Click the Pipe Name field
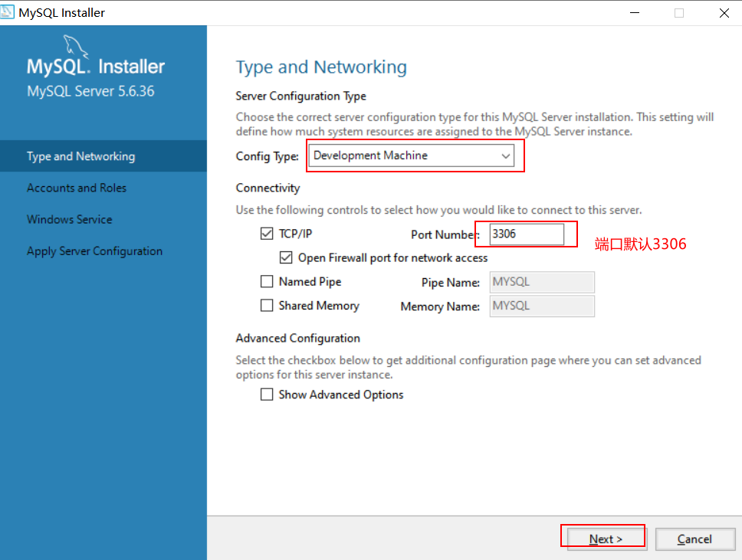Screen dimensions: 742x560 (542, 282)
